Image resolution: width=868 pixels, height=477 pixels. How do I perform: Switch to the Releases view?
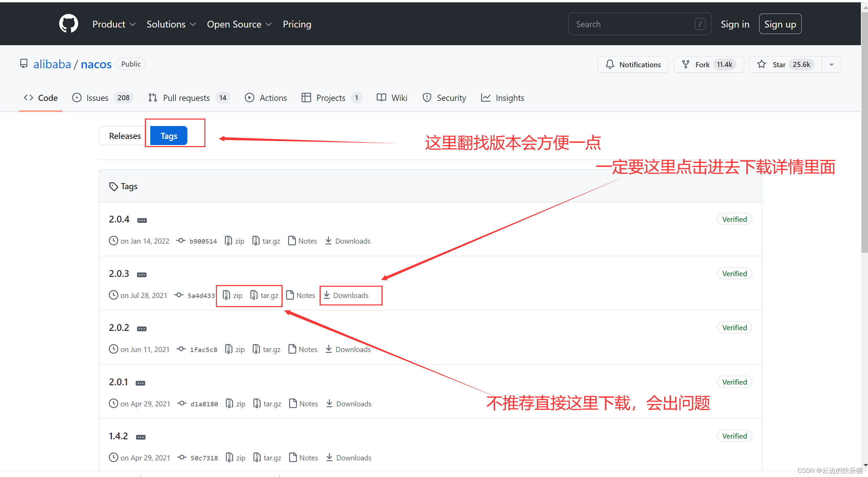click(x=125, y=136)
